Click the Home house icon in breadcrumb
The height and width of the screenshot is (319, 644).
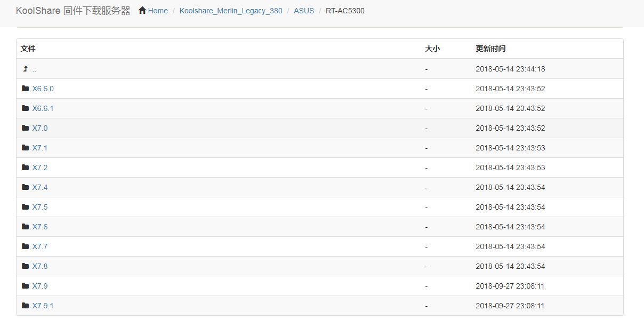142,10
